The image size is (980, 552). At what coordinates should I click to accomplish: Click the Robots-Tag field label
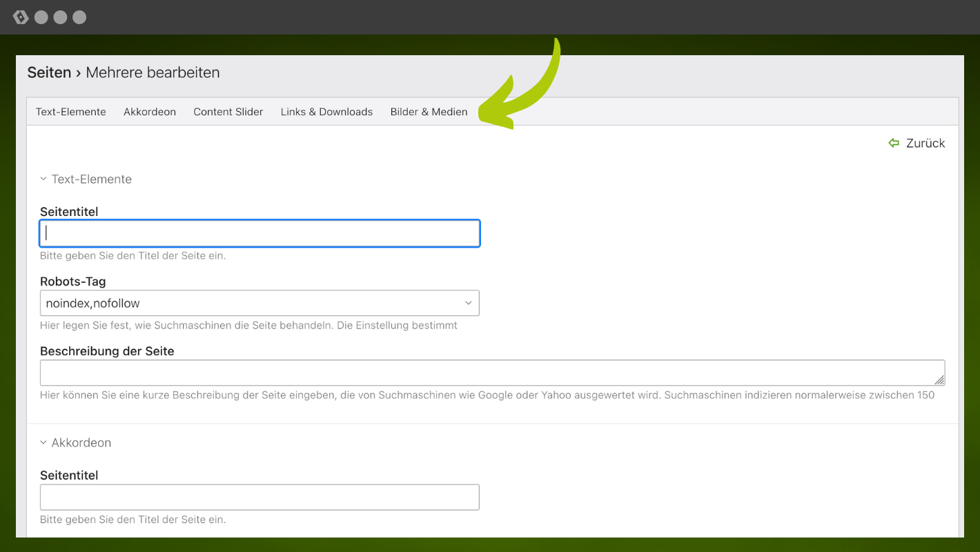(73, 282)
